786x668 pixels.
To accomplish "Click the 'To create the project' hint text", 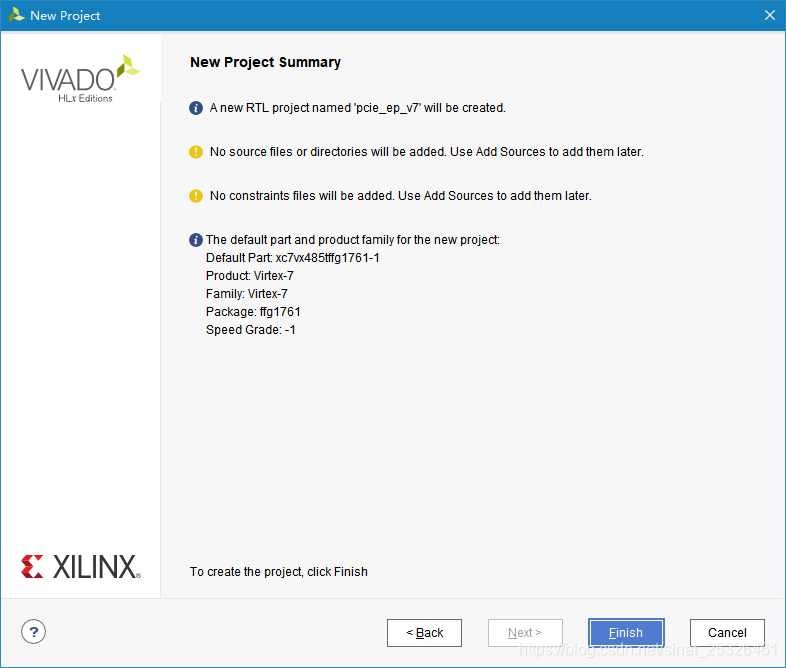I will [x=279, y=572].
